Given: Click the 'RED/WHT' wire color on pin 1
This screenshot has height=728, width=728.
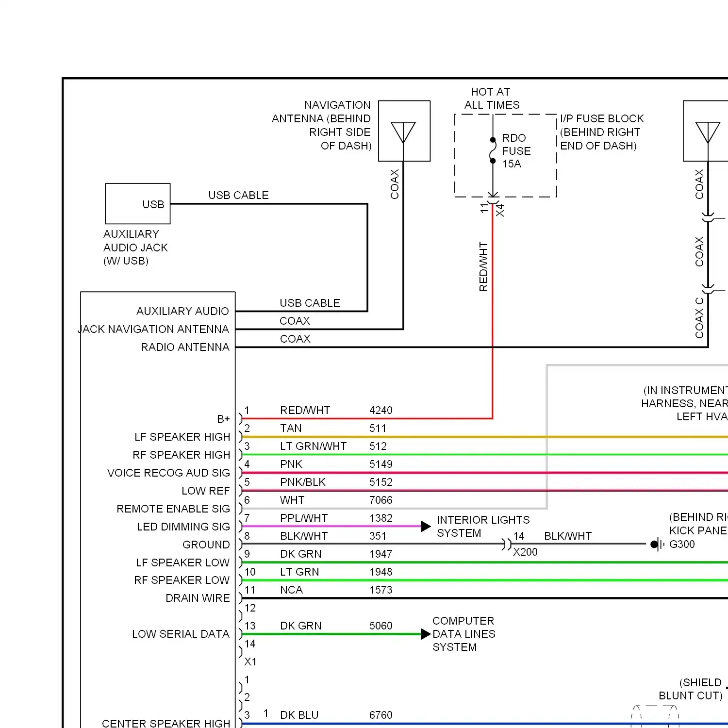Looking at the screenshot, I should pos(305,410).
